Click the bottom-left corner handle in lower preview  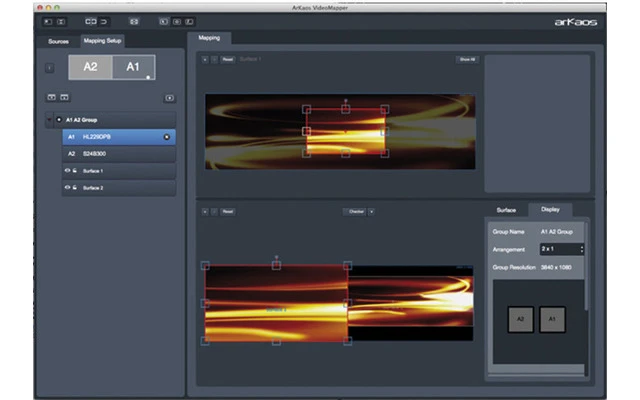pyautogui.click(x=205, y=341)
